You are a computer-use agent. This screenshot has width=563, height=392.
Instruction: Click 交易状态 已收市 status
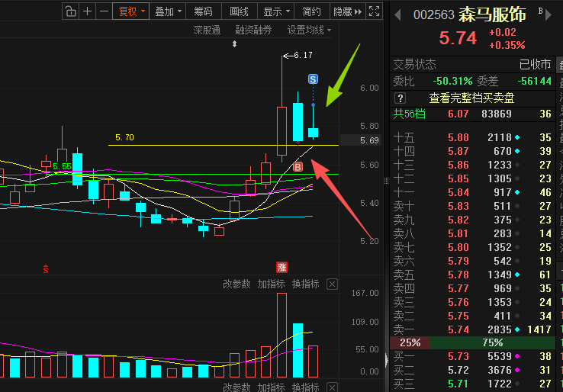point(472,65)
